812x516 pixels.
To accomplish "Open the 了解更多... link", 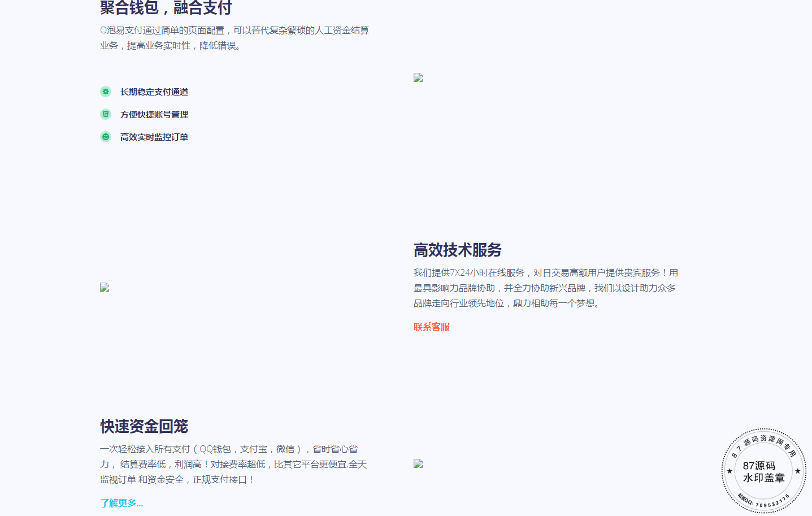I will coord(121,502).
